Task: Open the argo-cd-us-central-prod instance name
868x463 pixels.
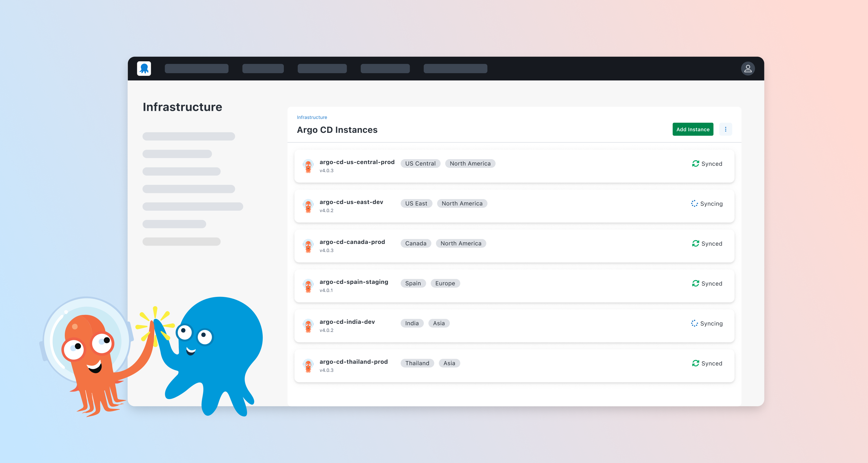Action: coord(357,162)
